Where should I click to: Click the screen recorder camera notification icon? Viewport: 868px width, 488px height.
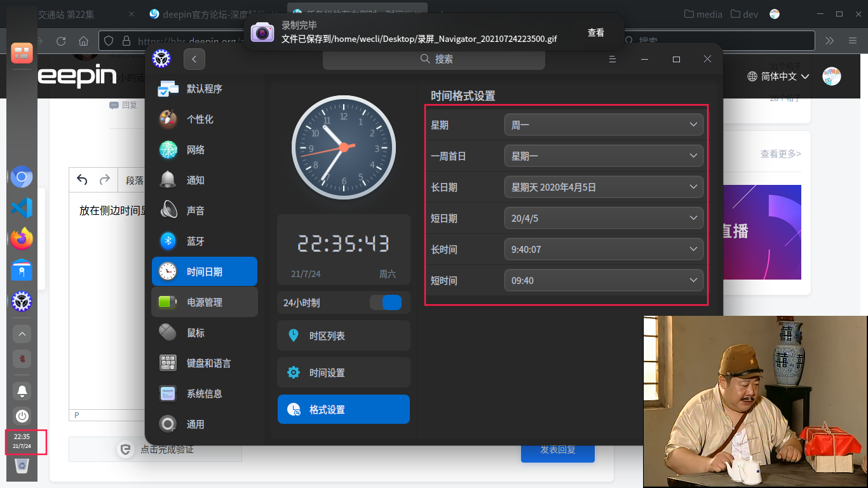262,32
